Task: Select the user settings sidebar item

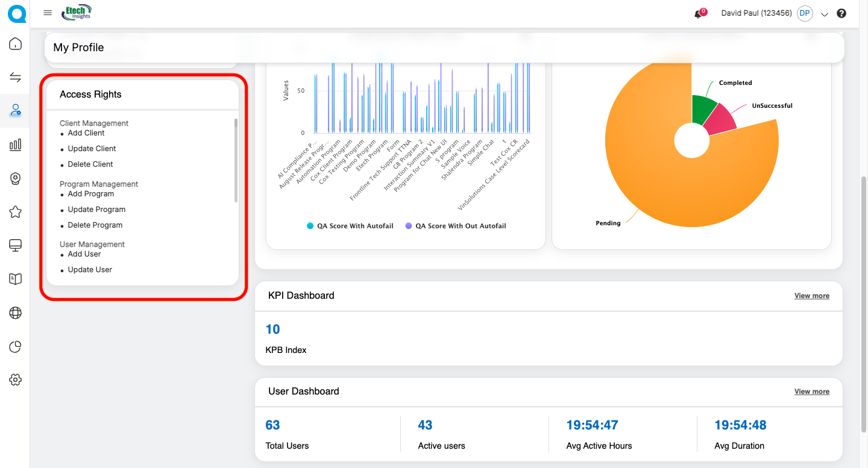Action: [x=16, y=111]
